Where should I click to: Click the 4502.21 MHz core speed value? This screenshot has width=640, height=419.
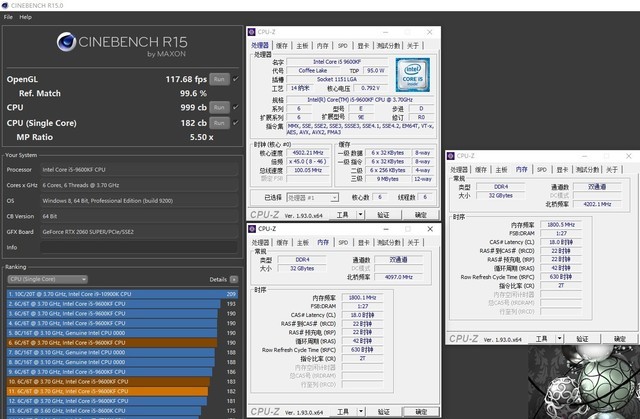tap(308, 153)
